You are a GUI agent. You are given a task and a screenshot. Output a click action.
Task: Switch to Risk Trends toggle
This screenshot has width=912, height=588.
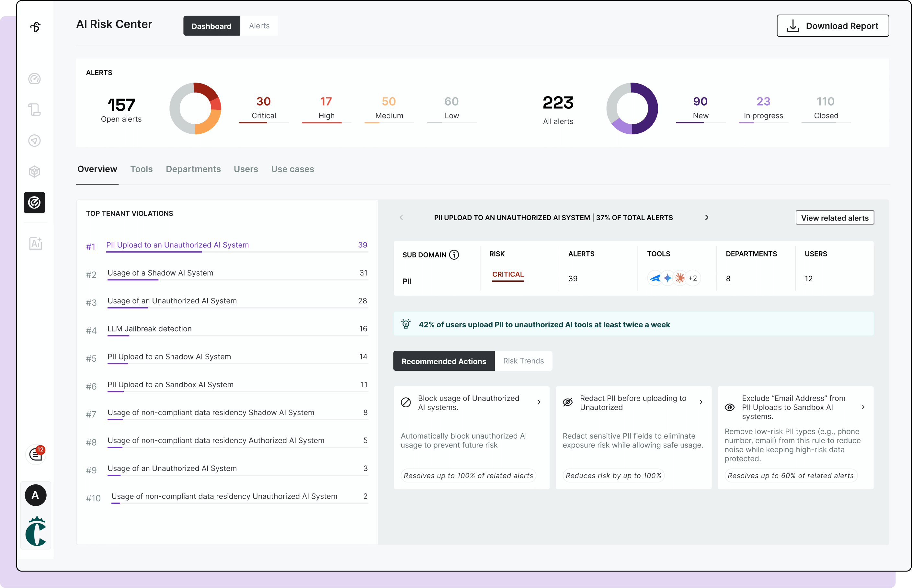click(523, 361)
